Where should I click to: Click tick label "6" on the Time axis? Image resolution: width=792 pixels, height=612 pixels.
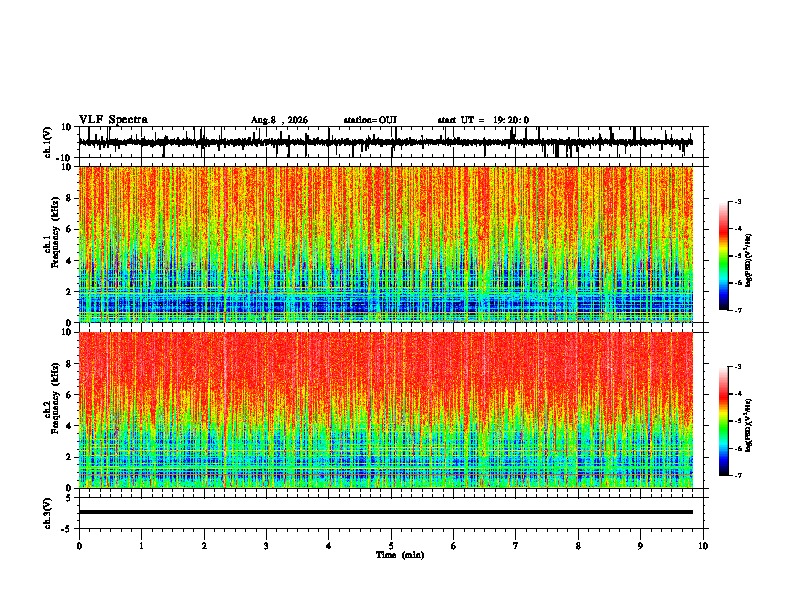(x=454, y=546)
